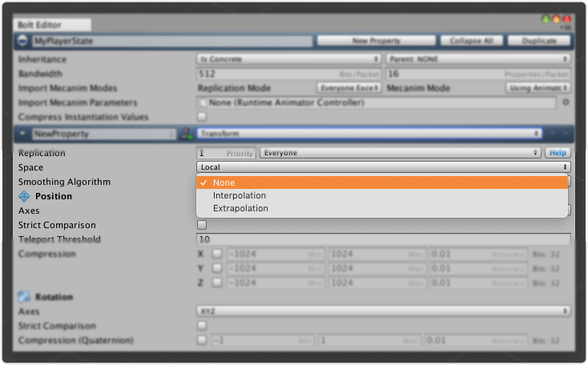Click the gear icon beside Import Mecanim Parameters
This screenshot has height=365, width=588.
(x=566, y=102)
